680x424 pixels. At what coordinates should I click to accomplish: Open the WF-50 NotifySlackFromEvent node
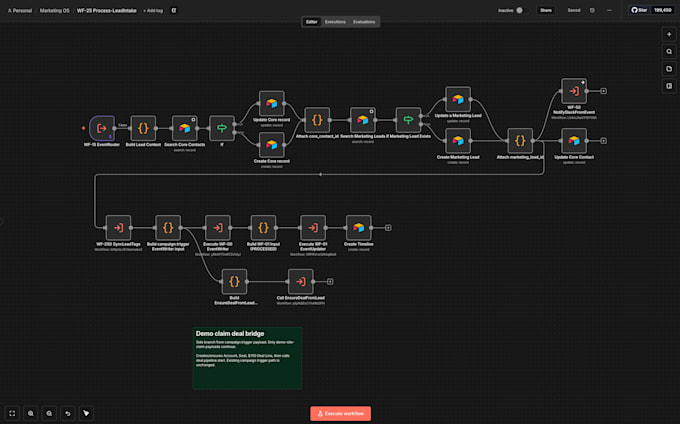574,91
